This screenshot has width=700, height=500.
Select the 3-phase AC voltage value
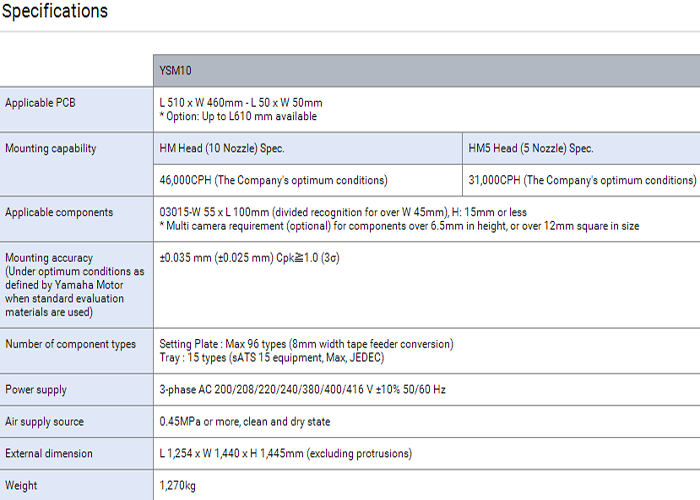tap(302, 390)
